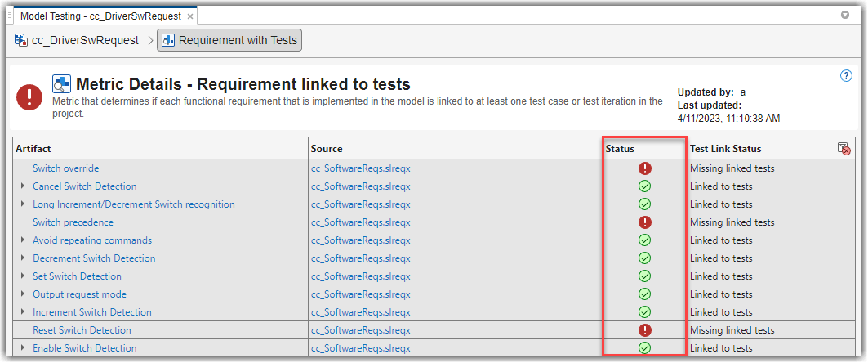The height and width of the screenshot is (363, 868).
Task: Click green status icon for Enable Switch Detection
Action: (x=644, y=348)
